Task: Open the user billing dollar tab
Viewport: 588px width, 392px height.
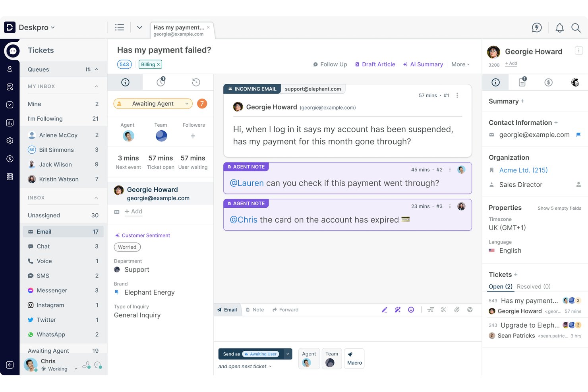Action: [x=548, y=82]
